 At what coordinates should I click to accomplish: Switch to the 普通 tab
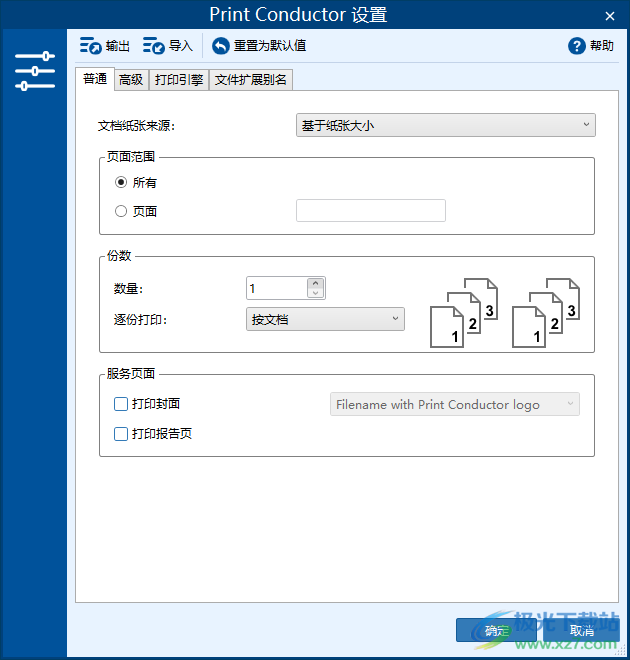click(x=95, y=79)
